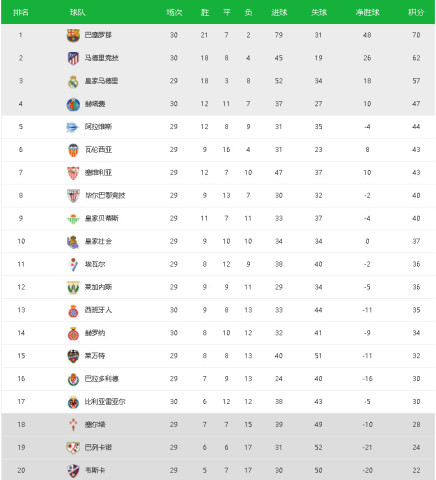
Task: Click the Alaves crest in rank 5
Action: (x=72, y=127)
